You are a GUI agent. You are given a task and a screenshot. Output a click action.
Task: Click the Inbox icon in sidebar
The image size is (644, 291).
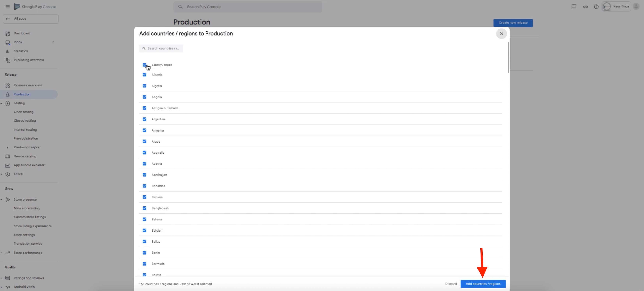point(8,43)
